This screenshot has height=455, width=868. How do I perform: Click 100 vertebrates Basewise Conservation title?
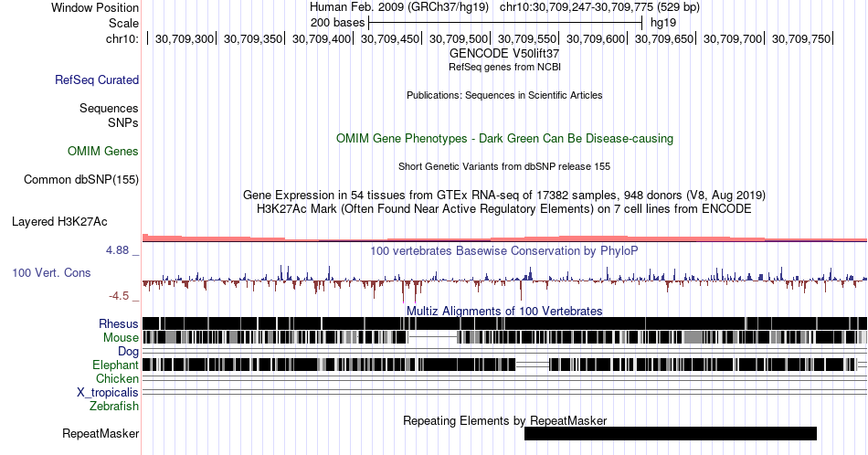click(x=504, y=250)
